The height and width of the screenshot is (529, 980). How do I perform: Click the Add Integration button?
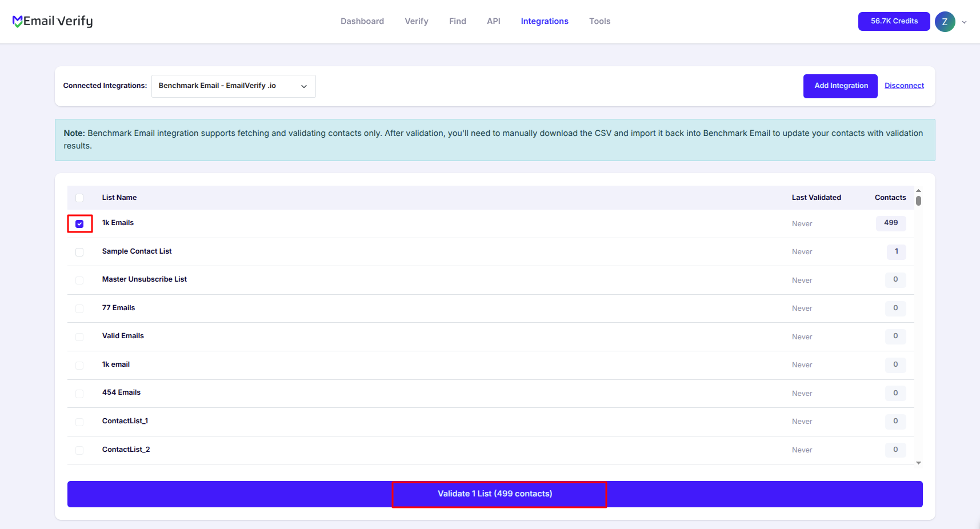click(x=841, y=86)
